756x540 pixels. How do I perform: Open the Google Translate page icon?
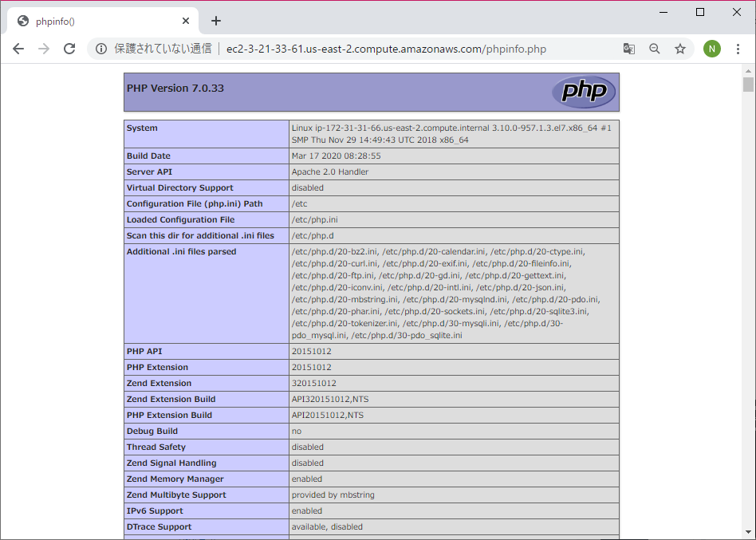point(628,49)
